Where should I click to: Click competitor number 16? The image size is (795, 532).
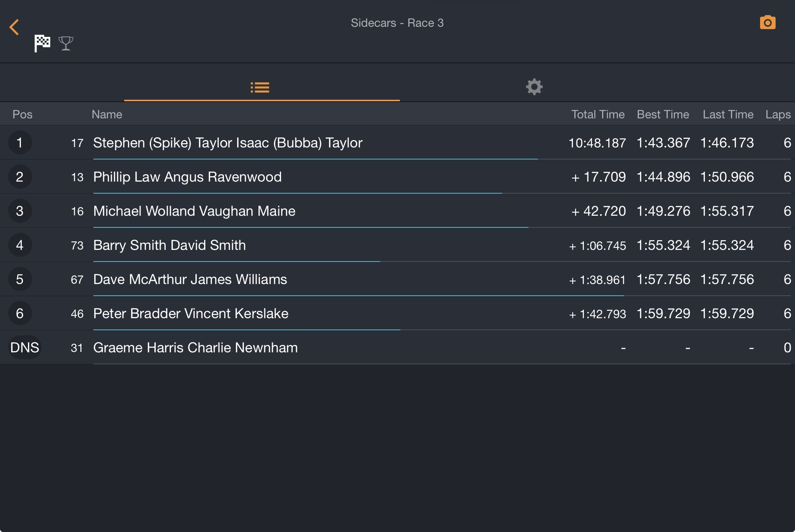(x=77, y=211)
